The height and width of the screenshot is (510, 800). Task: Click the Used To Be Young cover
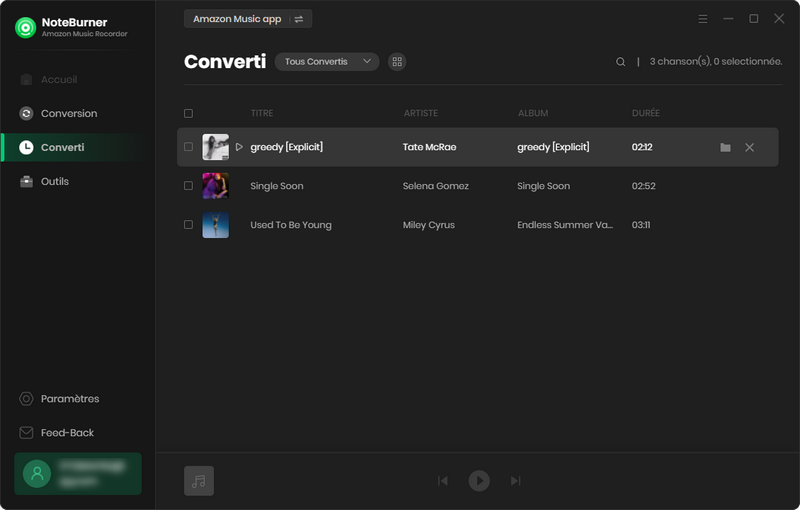coord(215,225)
